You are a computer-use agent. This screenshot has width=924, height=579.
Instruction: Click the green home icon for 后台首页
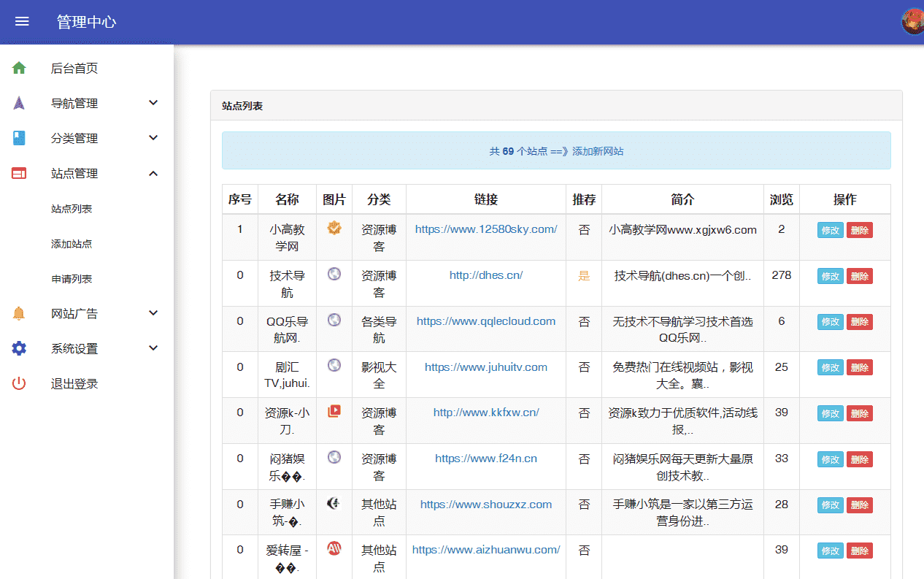point(19,68)
